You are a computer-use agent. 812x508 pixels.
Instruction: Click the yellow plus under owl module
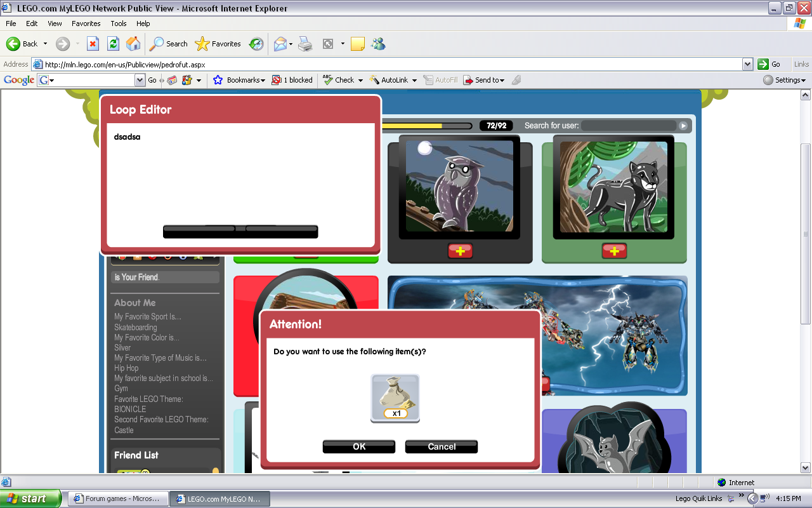click(x=460, y=251)
